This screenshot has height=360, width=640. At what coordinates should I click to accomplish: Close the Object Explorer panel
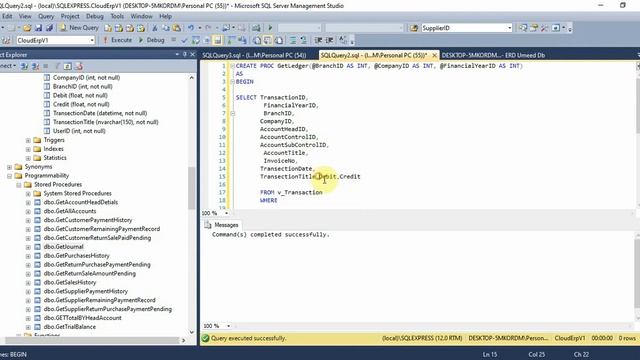tap(192, 54)
